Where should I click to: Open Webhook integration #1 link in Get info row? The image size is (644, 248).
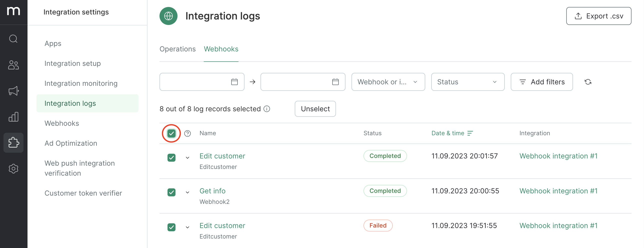558,191
